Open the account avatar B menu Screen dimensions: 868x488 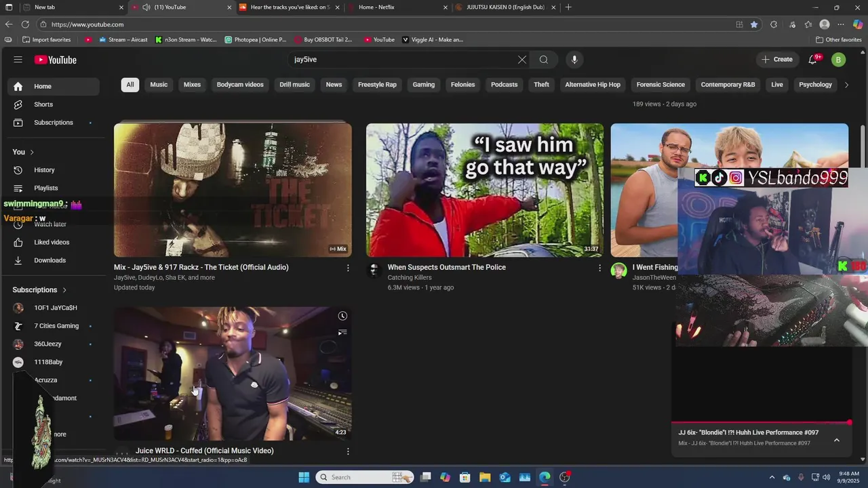[x=839, y=60]
